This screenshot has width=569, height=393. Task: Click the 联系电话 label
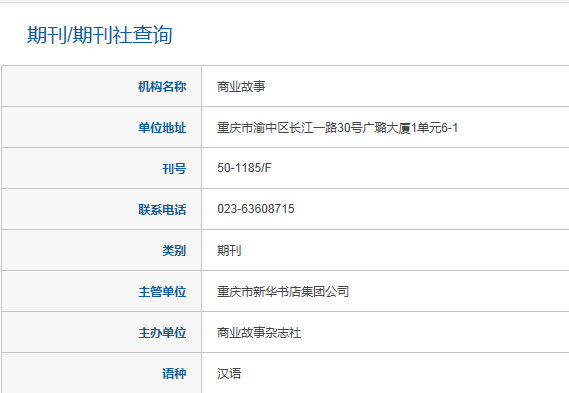click(162, 209)
